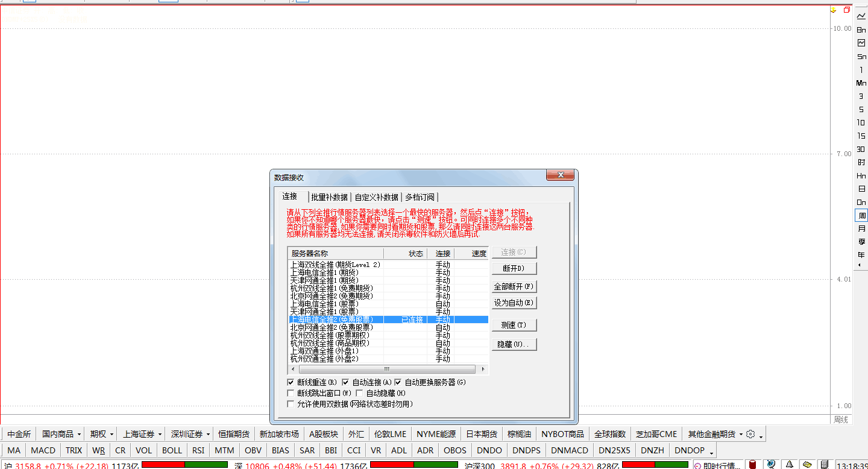Viewport: 868px width, 469px height.
Task: Expand the 期权 market dropdown
Action: (x=112, y=435)
